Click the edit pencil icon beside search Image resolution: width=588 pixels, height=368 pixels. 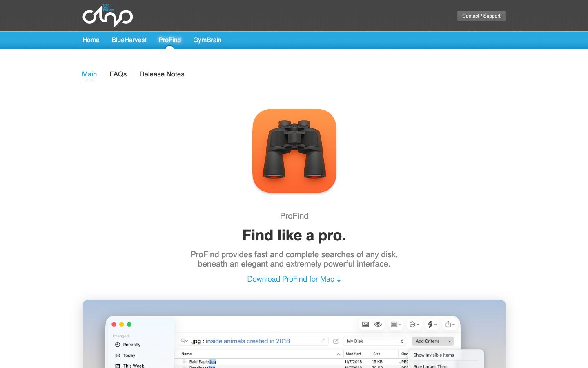point(336,341)
